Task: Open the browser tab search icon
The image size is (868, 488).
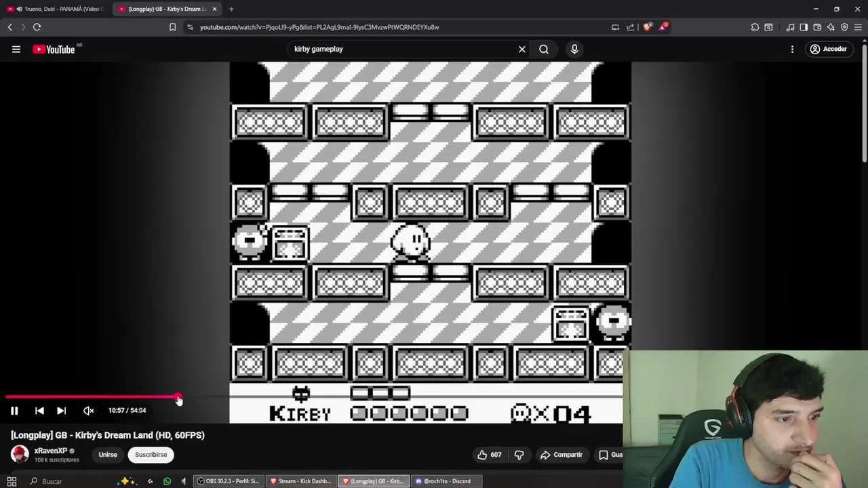Action: point(768,27)
